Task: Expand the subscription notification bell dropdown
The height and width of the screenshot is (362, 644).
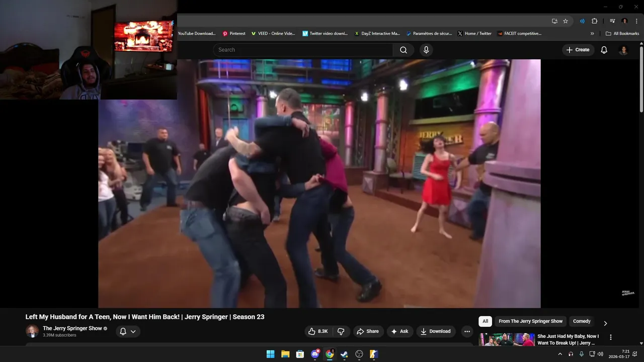Action: [x=128, y=331]
